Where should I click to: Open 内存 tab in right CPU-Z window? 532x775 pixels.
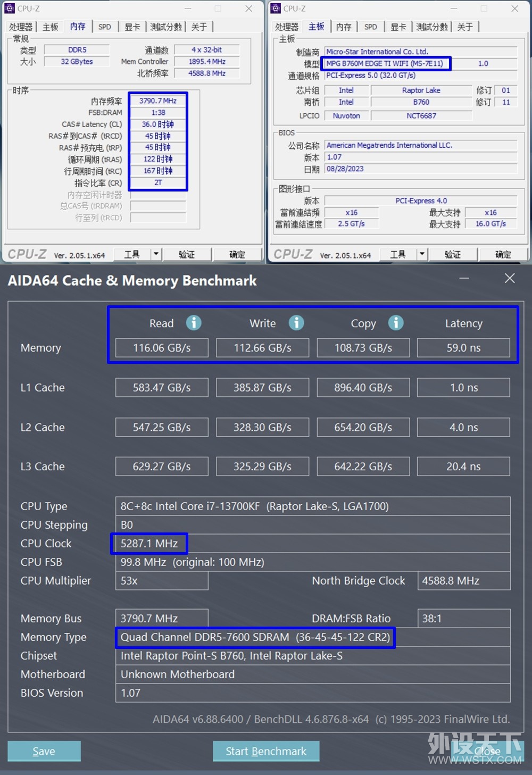pos(344,27)
